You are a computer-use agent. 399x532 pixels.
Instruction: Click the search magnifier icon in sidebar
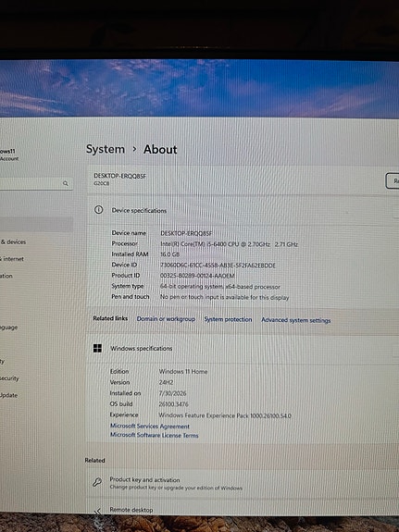coord(66,183)
